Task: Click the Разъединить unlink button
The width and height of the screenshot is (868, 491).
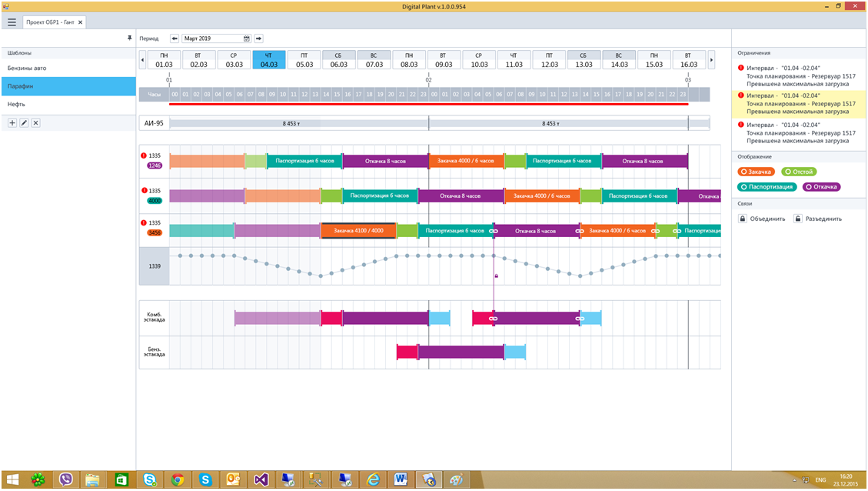Action: pyautogui.click(x=818, y=219)
